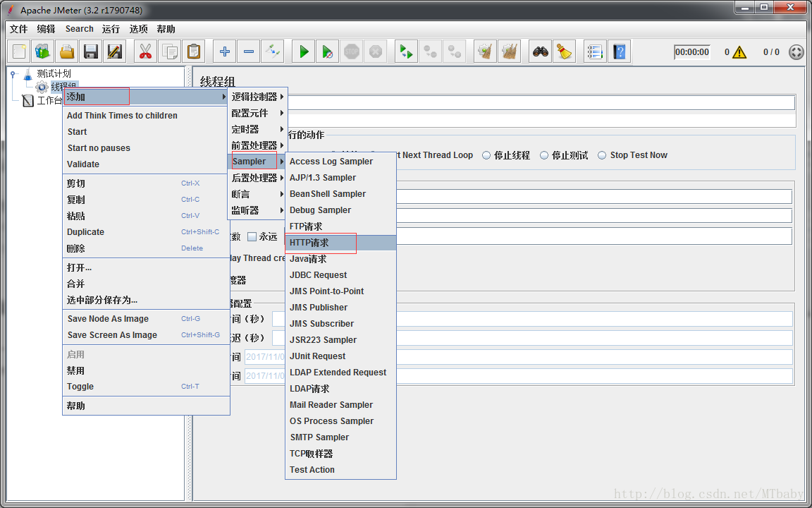Open the 运行 menu

111,29
